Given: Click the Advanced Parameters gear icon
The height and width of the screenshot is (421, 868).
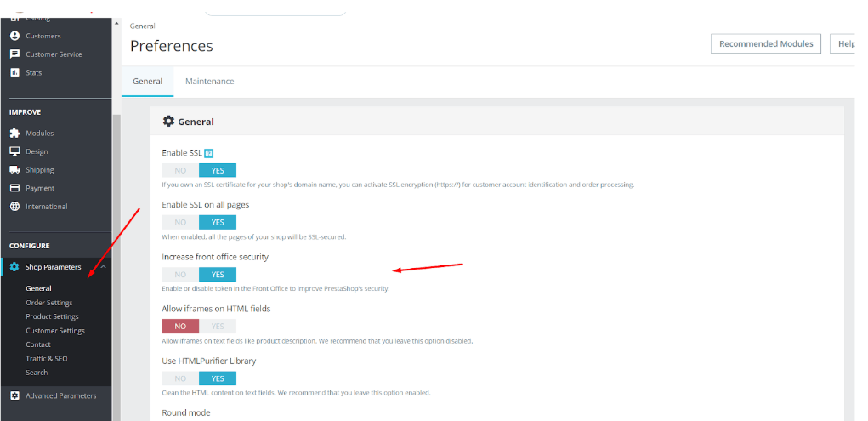Looking at the screenshot, I should (15, 395).
